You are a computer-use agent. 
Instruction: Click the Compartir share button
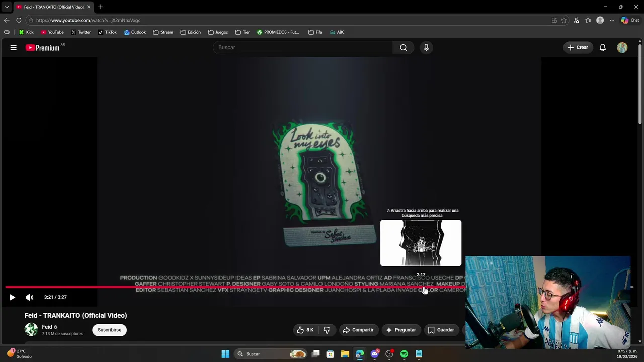(358, 330)
